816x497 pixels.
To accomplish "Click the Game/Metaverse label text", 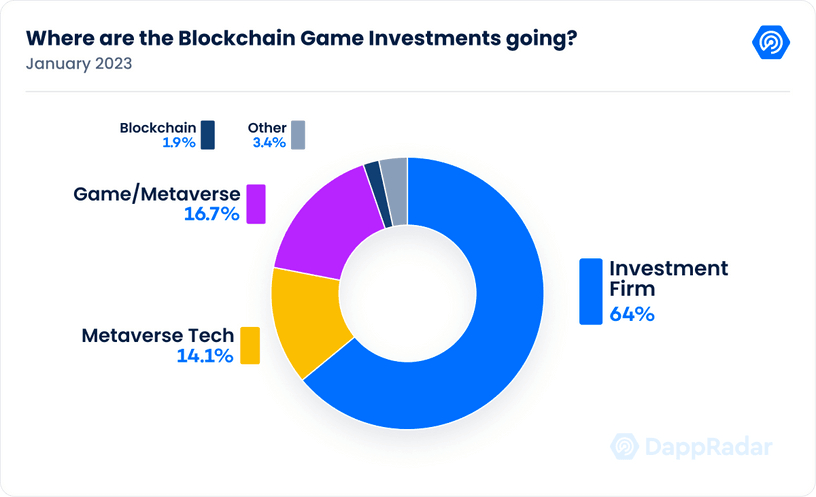I will (157, 194).
